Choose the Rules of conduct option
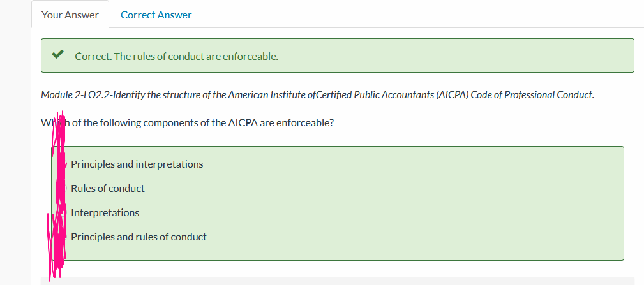This screenshot has height=285, width=644. [x=108, y=189]
